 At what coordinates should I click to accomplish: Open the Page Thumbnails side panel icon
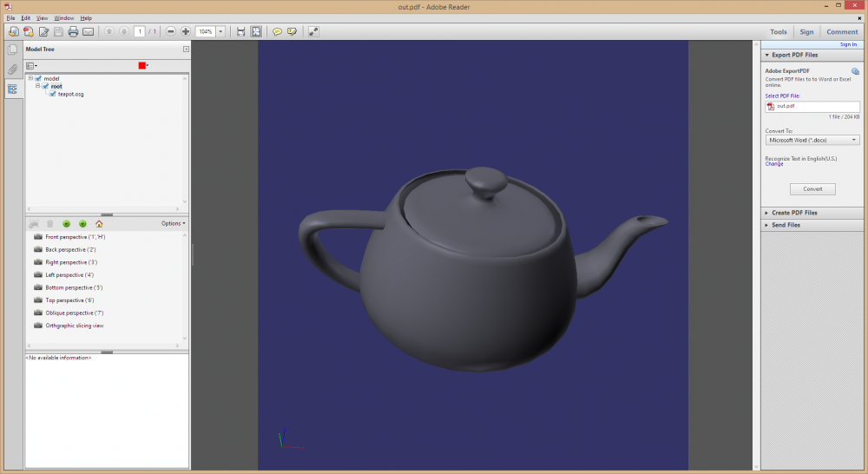point(12,49)
